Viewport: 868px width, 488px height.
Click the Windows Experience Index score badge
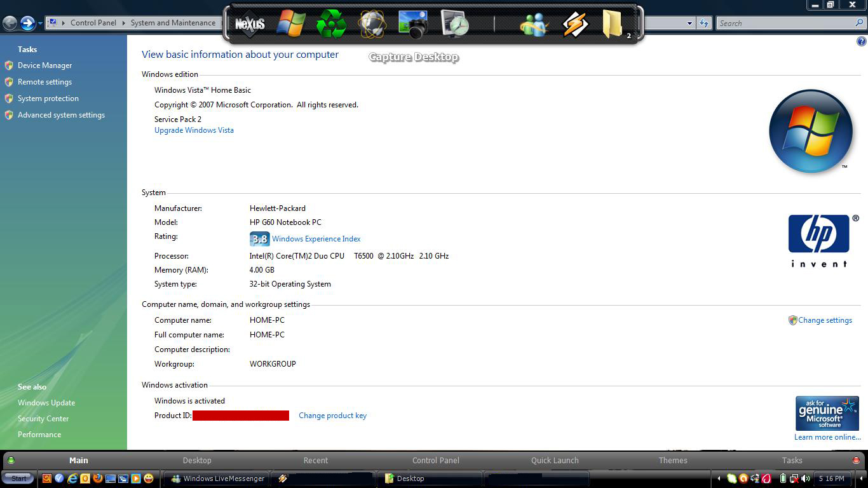pos(259,239)
